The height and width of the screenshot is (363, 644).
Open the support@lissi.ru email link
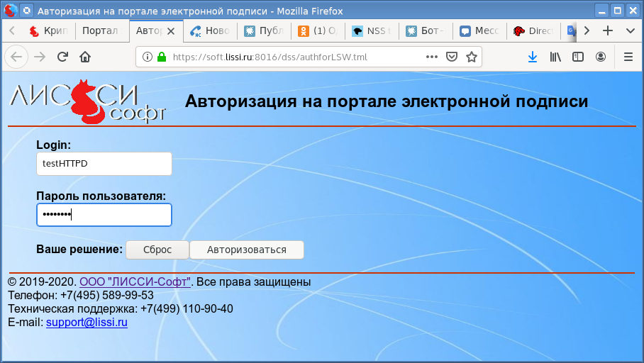87,323
